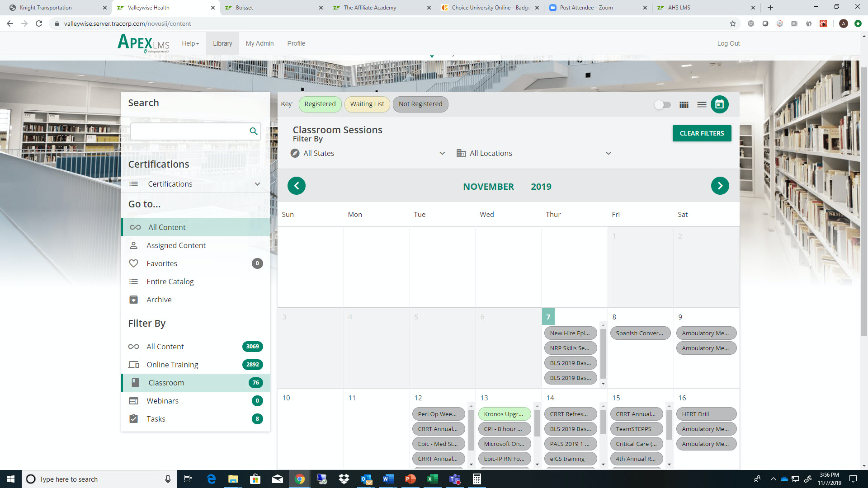Image resolution: width=868 pixels, height=488 pixels.
Task: Open the Excel taskbar icon
Action: tap(432, 479)
